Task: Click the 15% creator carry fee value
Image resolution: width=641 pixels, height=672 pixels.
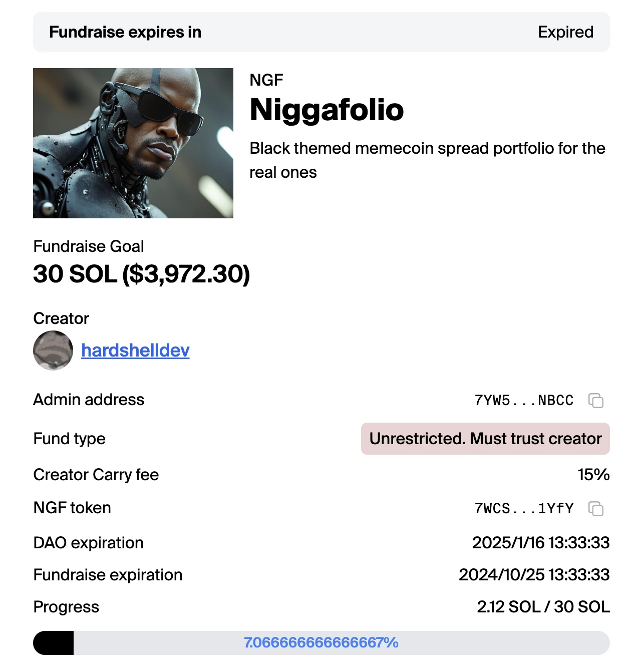Action: point(593,475)
